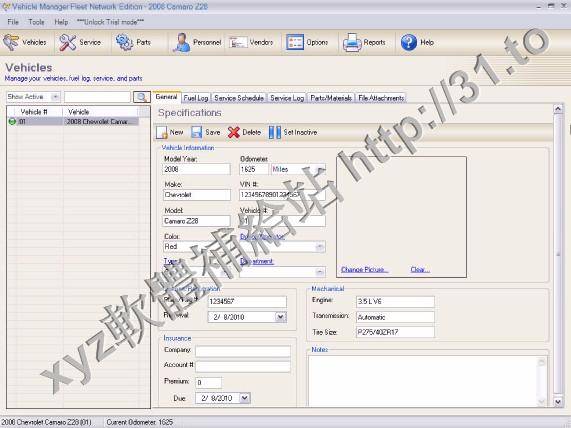This screenshot has width=571, height=428.
Task: Click the Engine field
Action: tap(395, 302)
